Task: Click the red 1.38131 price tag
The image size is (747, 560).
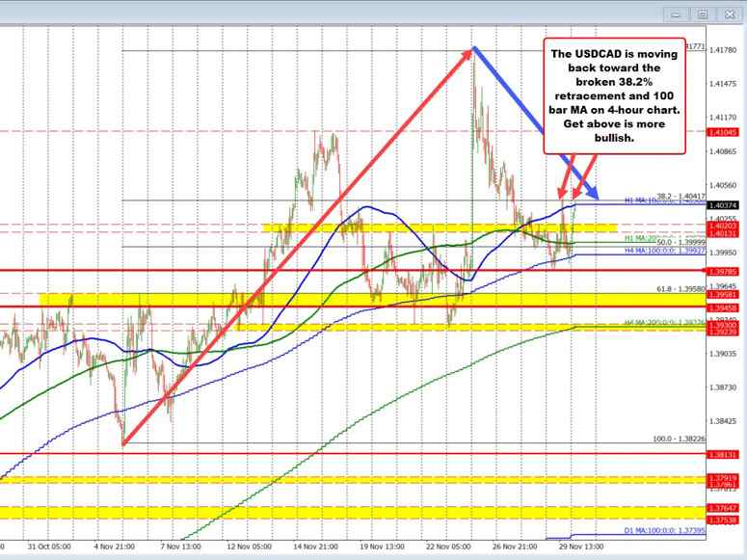Action: 723,455
